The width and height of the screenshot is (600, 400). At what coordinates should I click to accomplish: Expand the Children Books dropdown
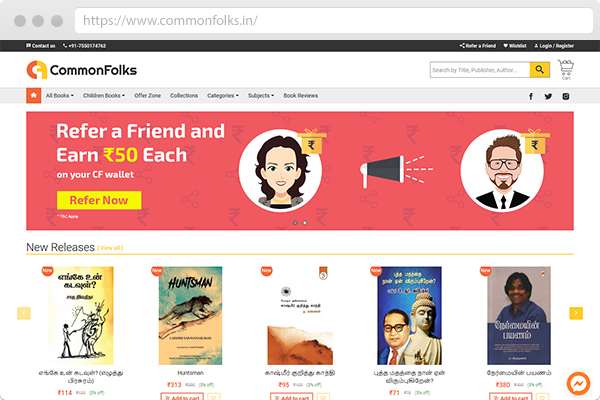[104, 96]
